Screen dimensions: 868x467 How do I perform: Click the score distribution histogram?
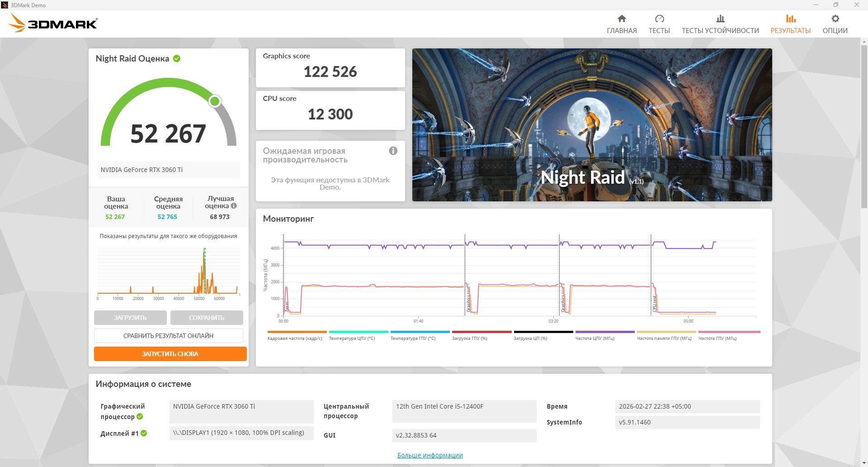(x=168, y=274)
